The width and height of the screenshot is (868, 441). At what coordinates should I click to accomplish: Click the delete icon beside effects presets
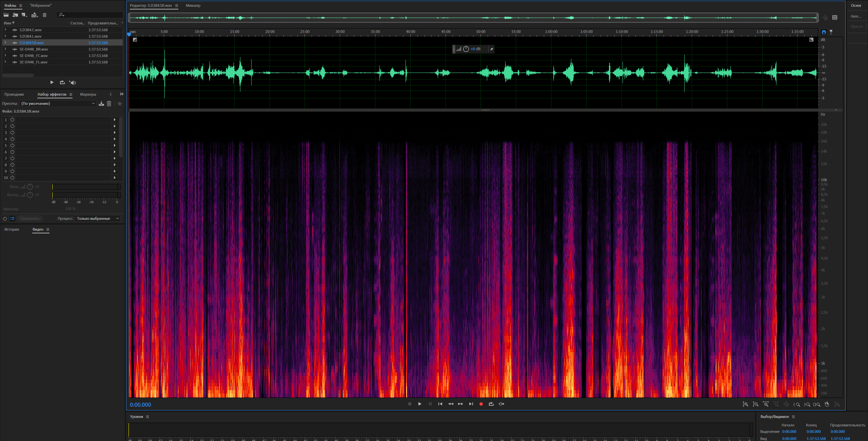pyautogui.click(x=109, y=103)
